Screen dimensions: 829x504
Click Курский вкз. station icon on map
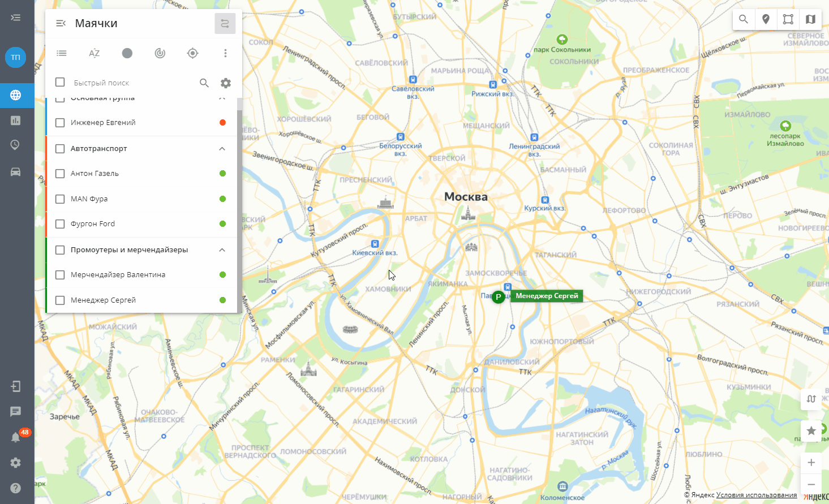click(545, 200)
